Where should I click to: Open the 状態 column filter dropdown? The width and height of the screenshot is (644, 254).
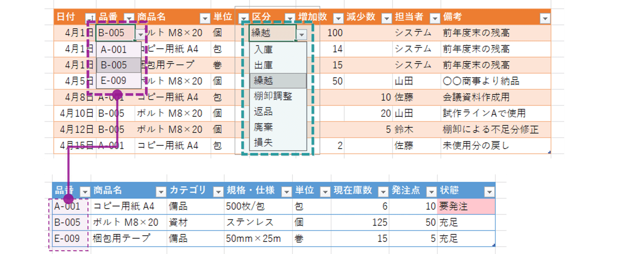[x=489, y=192]
